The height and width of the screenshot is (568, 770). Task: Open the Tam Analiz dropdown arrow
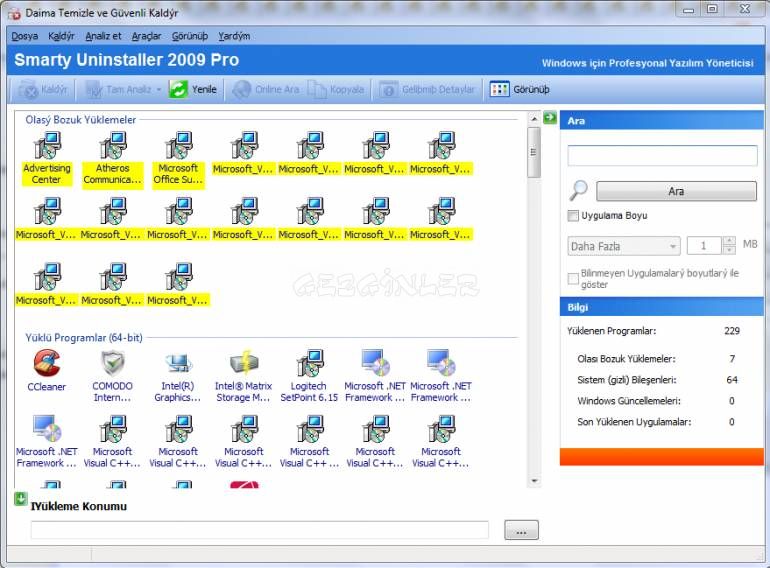tap(159, 90)
